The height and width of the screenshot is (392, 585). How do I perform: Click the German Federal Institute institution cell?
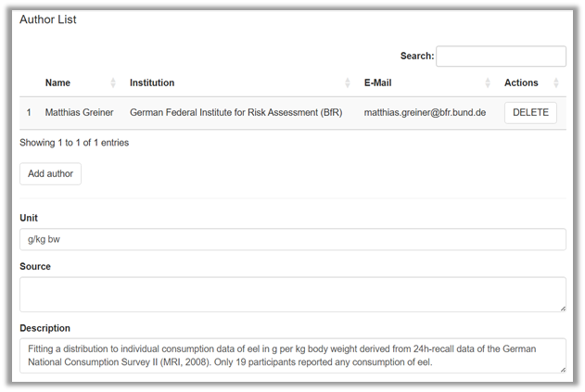pos(235,113)
